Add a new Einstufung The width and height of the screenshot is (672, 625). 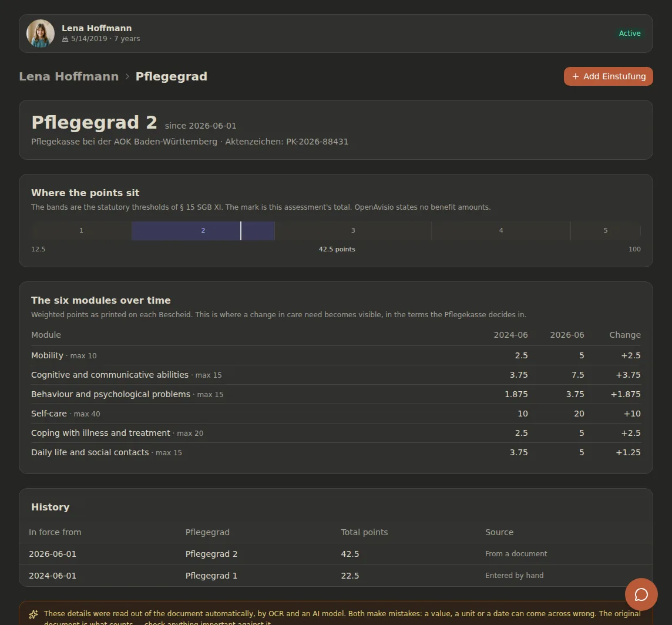[608, 76]
